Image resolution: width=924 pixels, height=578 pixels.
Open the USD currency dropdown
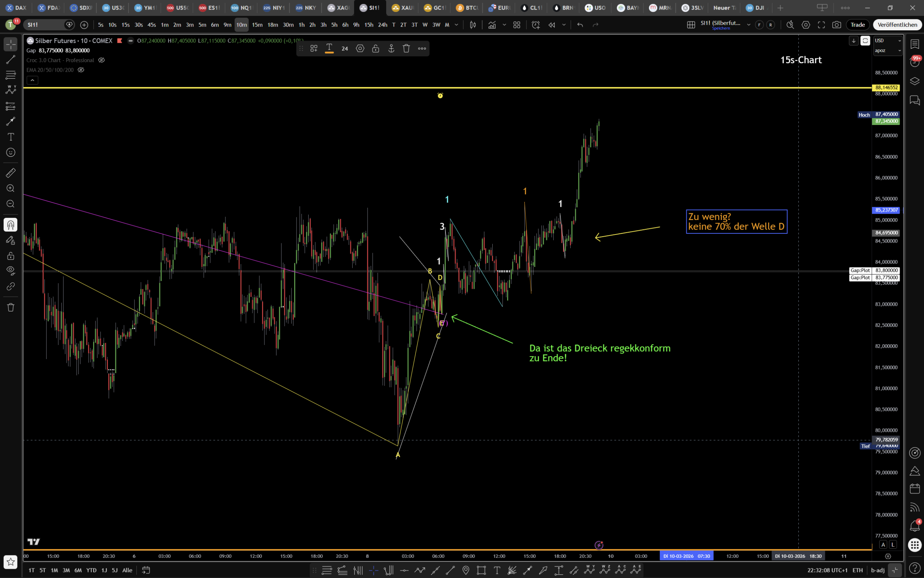click(888, 41)
